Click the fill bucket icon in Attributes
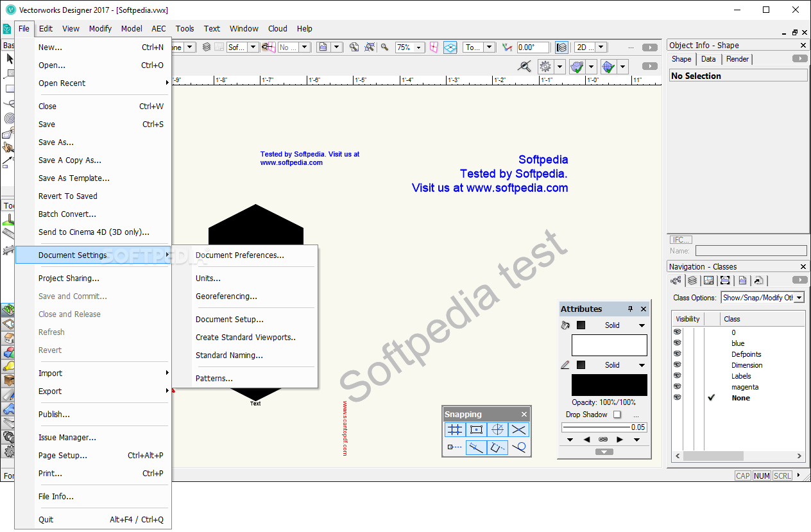Image resolution: width=811 pixels, height=532 pixels. pos(565,325)
